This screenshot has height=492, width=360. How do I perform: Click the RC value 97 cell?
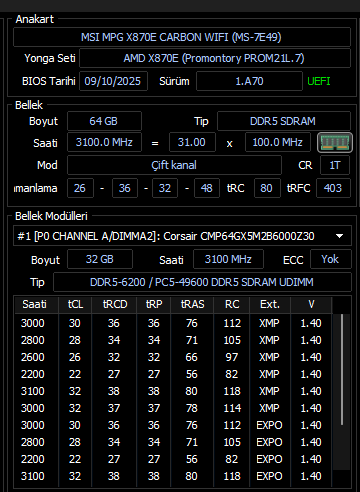[232, 357]
